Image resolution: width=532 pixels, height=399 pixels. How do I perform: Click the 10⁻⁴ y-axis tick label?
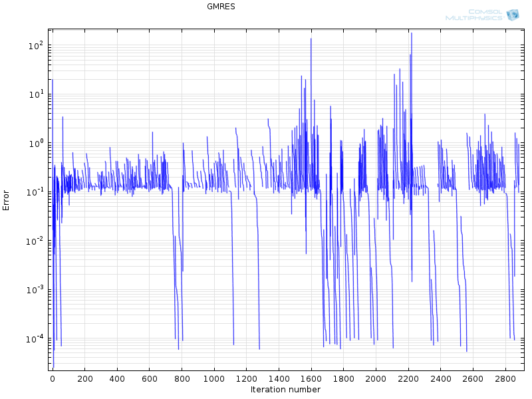pyautogui.click(x=34, y=338)
